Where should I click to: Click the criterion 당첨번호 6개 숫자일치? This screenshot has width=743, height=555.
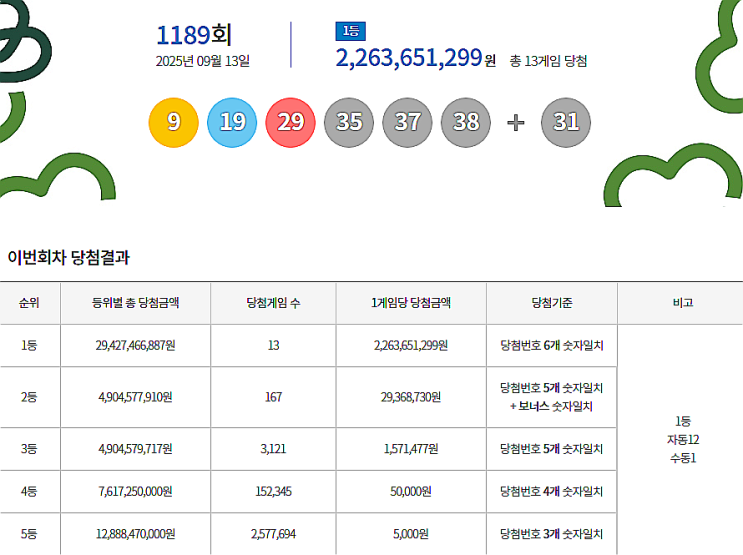552,346
